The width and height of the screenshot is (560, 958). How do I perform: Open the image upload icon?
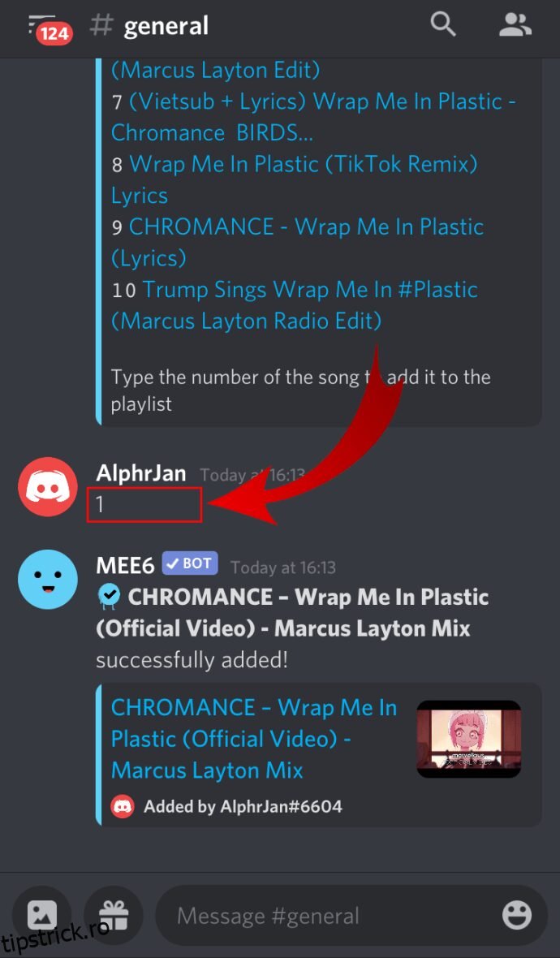(x=42, y=915)
